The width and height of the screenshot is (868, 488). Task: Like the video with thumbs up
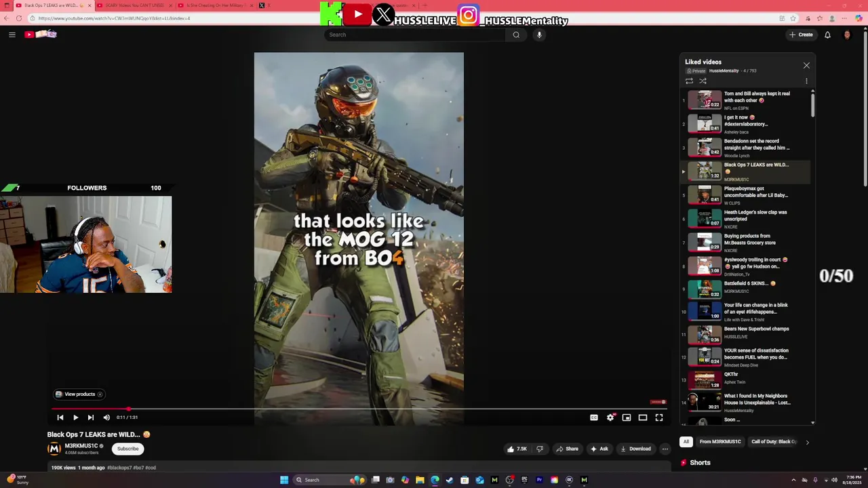(517, 449)
